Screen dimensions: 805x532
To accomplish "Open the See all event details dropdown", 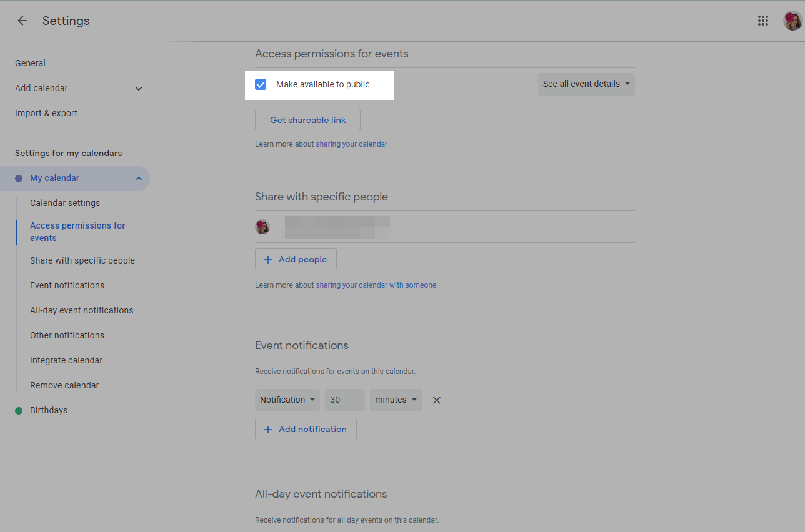I will 586,84.
